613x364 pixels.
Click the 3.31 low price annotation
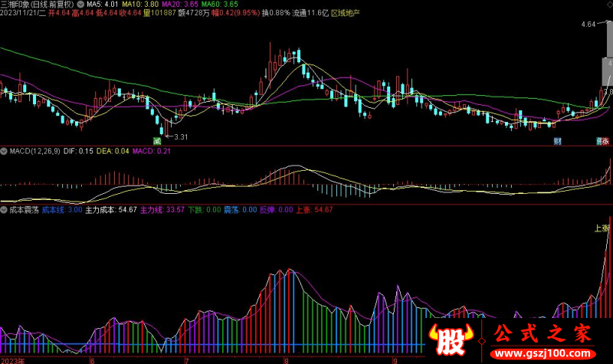(x=181, y=137)
